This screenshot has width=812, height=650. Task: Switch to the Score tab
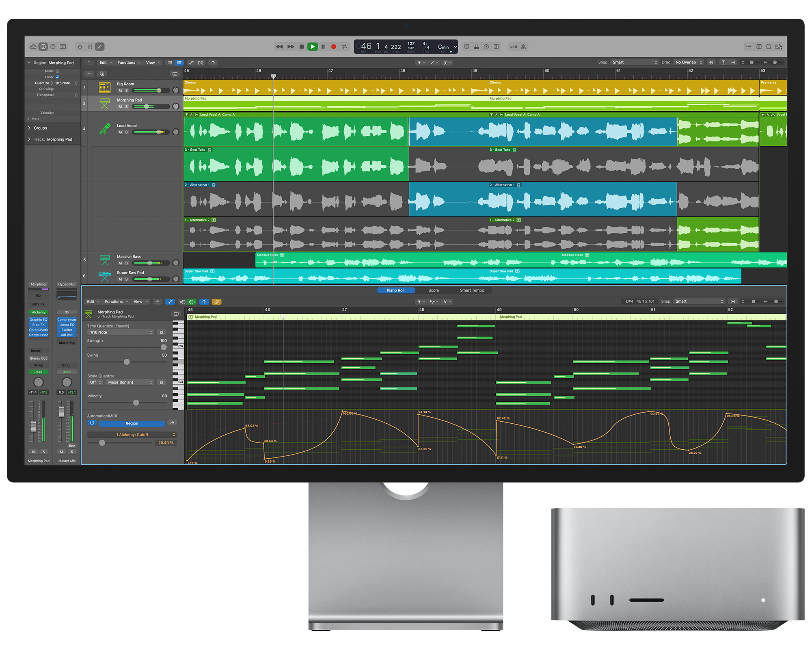pos(434,290)
